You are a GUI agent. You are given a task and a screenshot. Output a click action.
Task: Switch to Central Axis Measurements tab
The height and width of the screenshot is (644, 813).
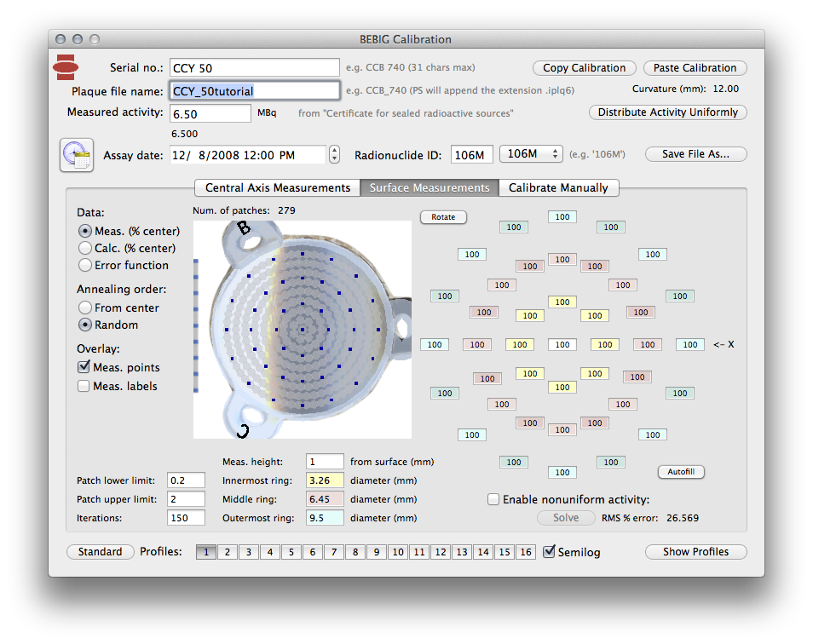278,187
